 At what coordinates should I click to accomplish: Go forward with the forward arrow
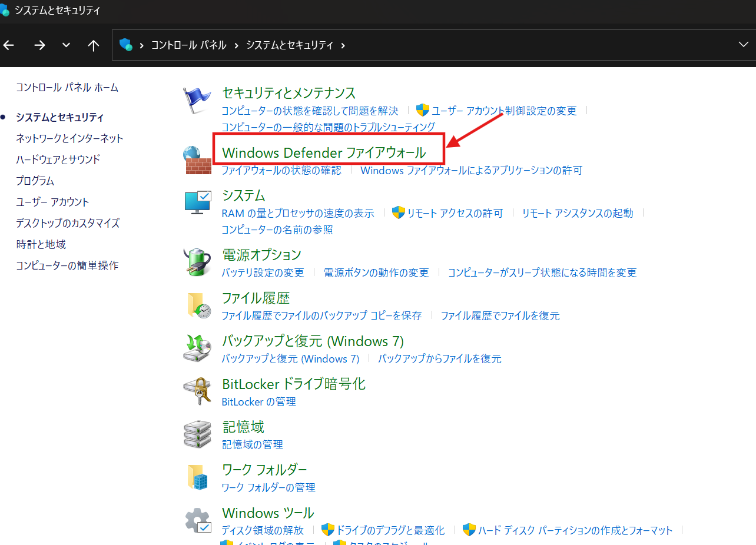(39, 45)
